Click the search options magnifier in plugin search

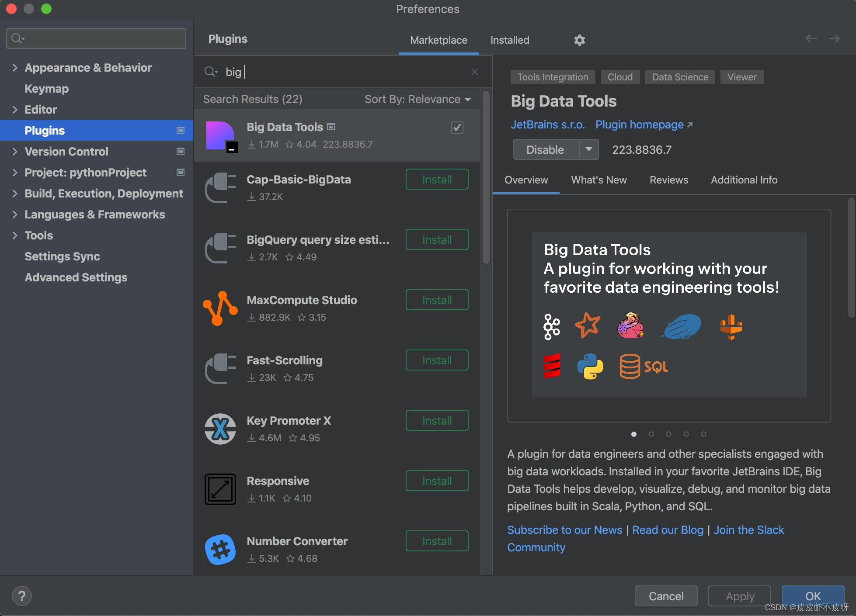(x=211, y=72)
